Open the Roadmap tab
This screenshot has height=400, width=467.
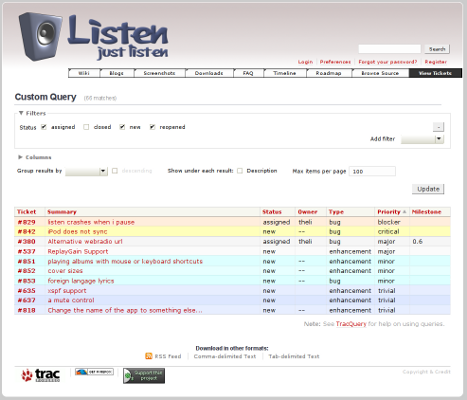(329, 73)
